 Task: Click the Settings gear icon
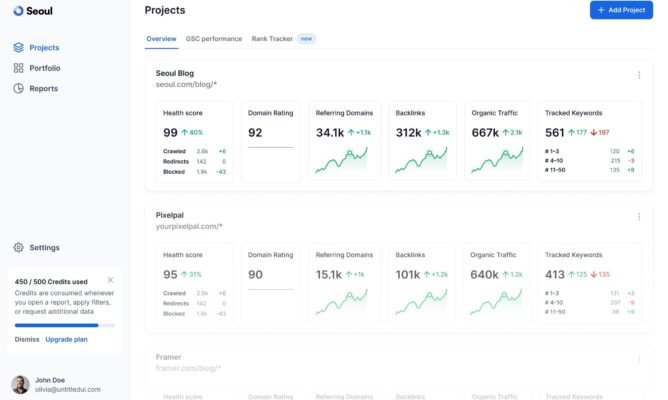19,247
